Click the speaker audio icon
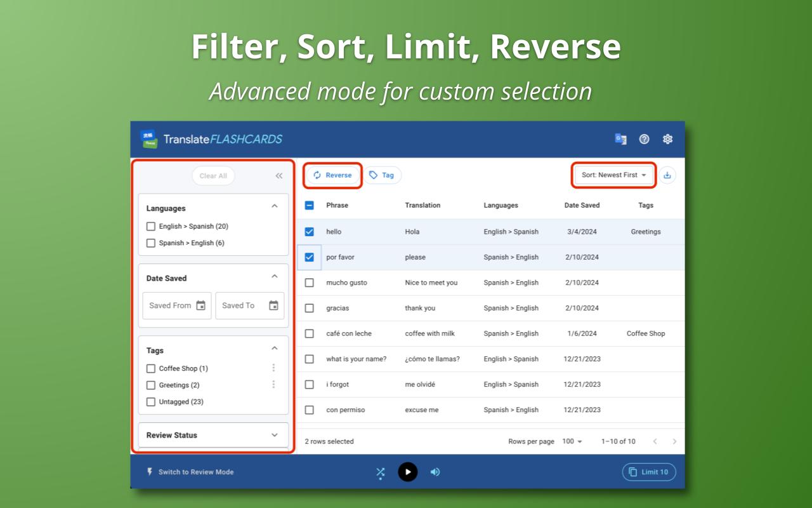Image resolution: width=812 pixels, height=508 pixels. click(x=435, y=472)
